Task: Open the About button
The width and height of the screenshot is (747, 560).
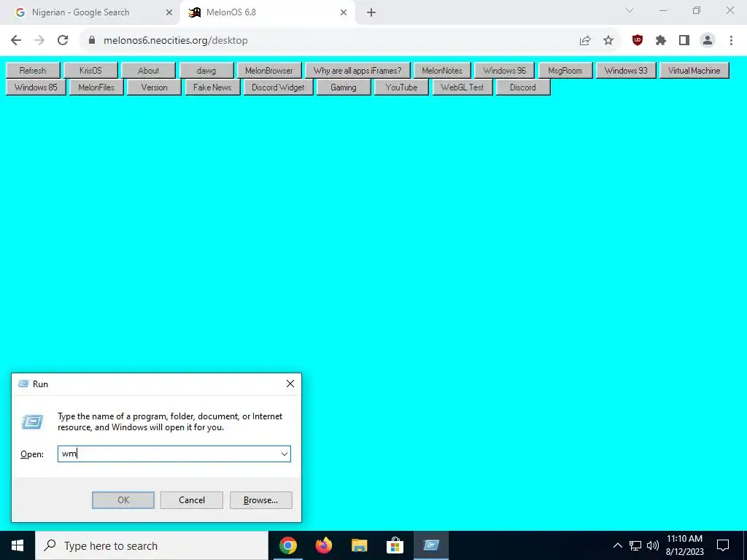Action: 148,71
